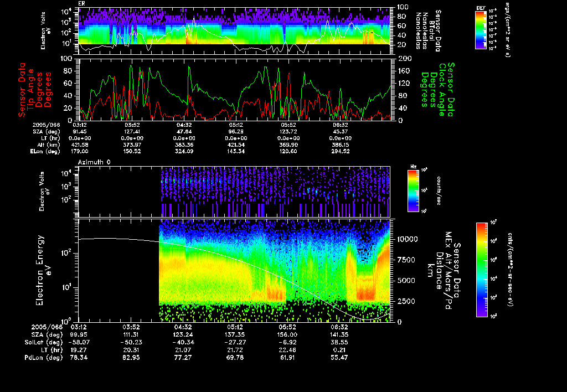The width and height of the screenshot is (567, 392).
Task: Click the DEF color scale bar
Action: [481, 30]
